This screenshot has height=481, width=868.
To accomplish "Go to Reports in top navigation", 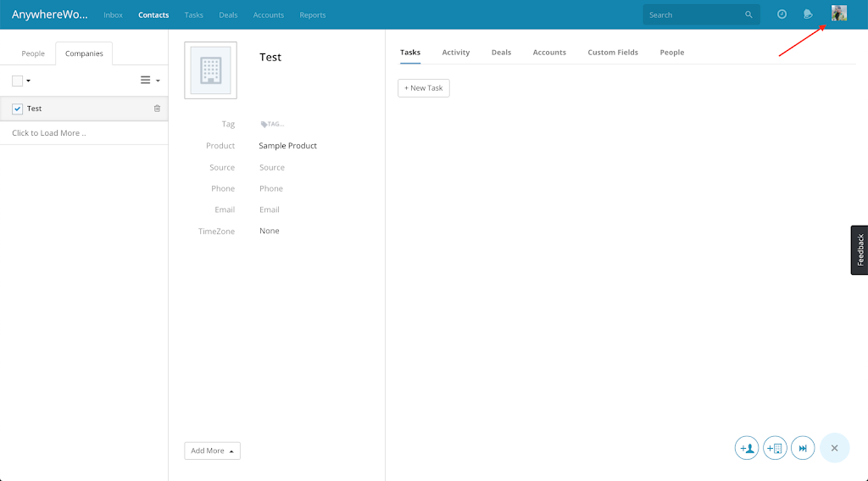I will [x=312, y=15].
